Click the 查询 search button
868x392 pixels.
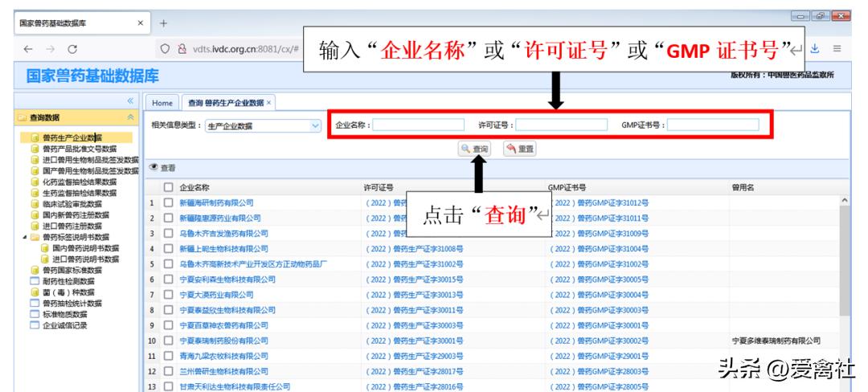(474, 149)
